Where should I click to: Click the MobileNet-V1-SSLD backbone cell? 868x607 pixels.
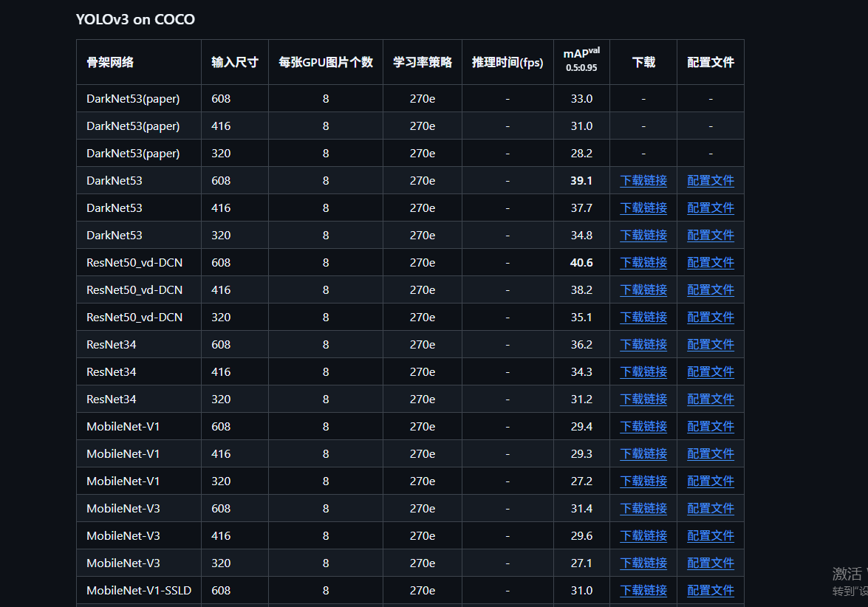(x=139, y=591)
